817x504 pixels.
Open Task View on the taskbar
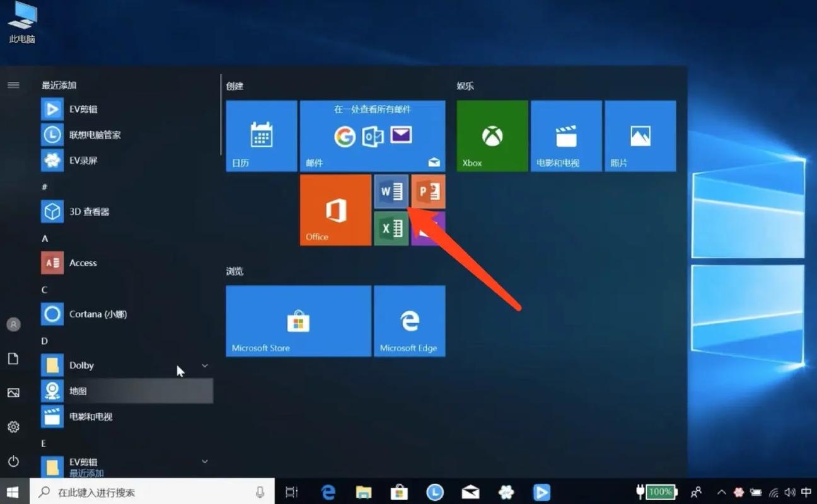tap(291, 492)
